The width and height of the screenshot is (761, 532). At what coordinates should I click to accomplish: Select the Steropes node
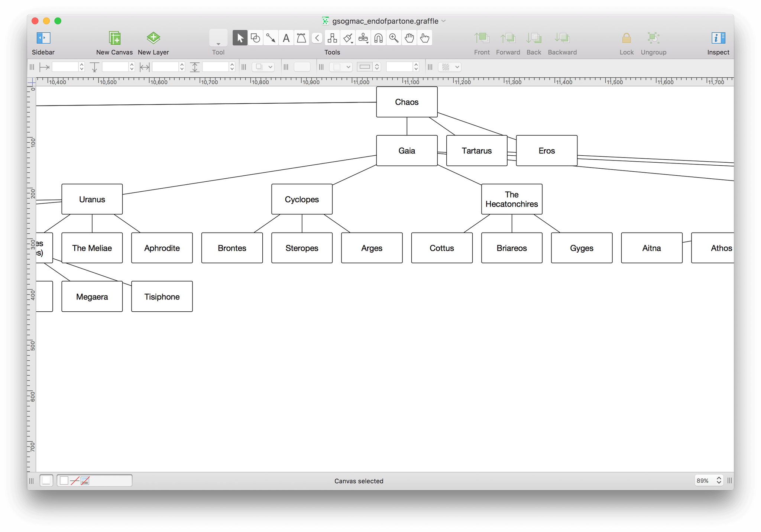pos(302,248)
